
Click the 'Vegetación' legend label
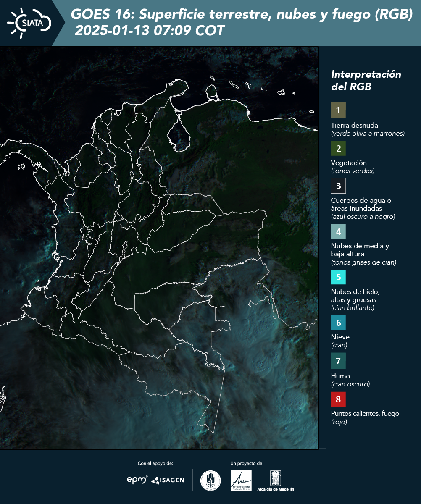[349, 163]
